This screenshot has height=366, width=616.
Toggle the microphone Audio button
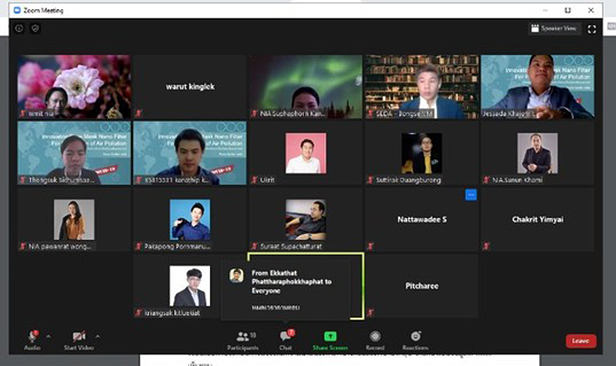(x=32, y=340)
